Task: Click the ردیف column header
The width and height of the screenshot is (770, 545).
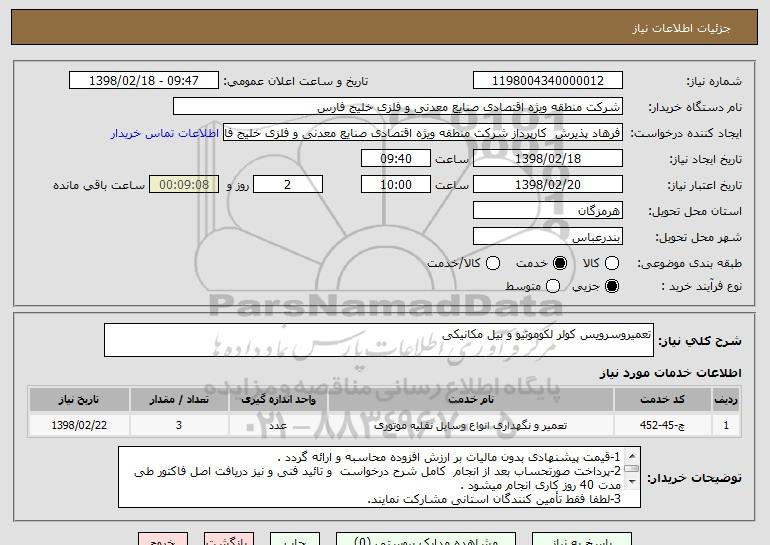Action: pyautogui.click(x=726, y=400)
